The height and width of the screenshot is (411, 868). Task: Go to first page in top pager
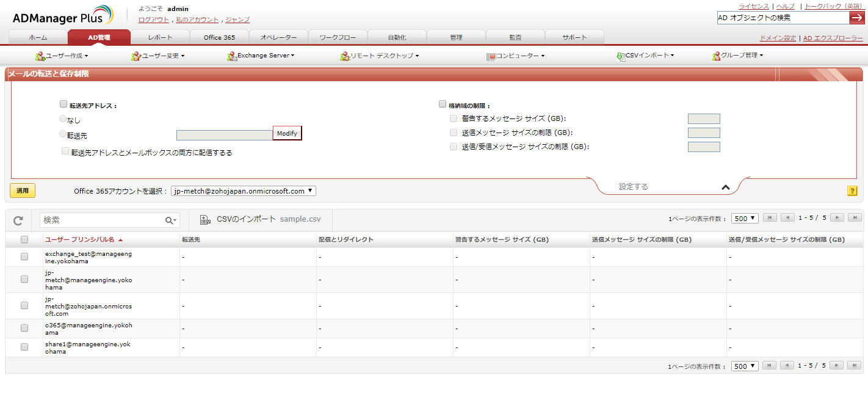pyautogui.click(x=770, y=218)
